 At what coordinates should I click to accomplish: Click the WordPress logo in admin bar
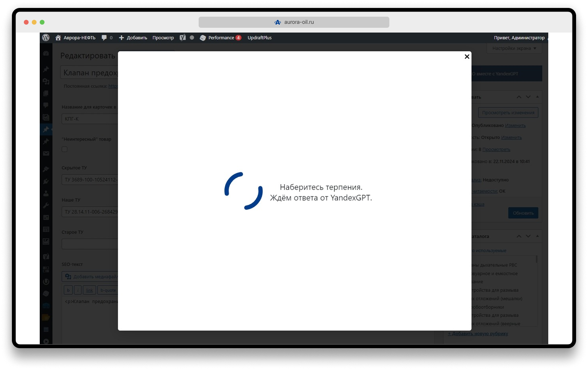46,38
